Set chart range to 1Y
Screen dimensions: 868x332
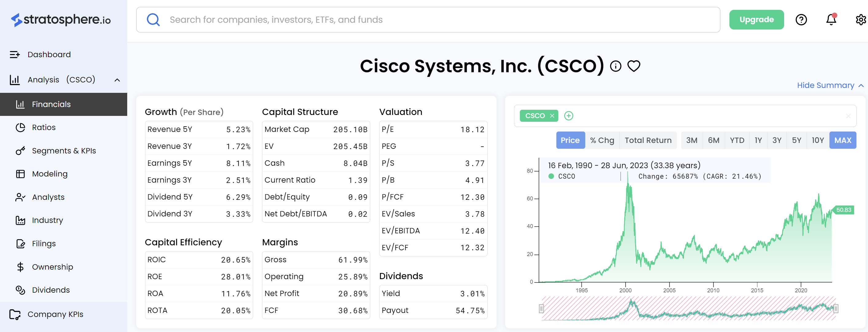(x=758, y=140)
